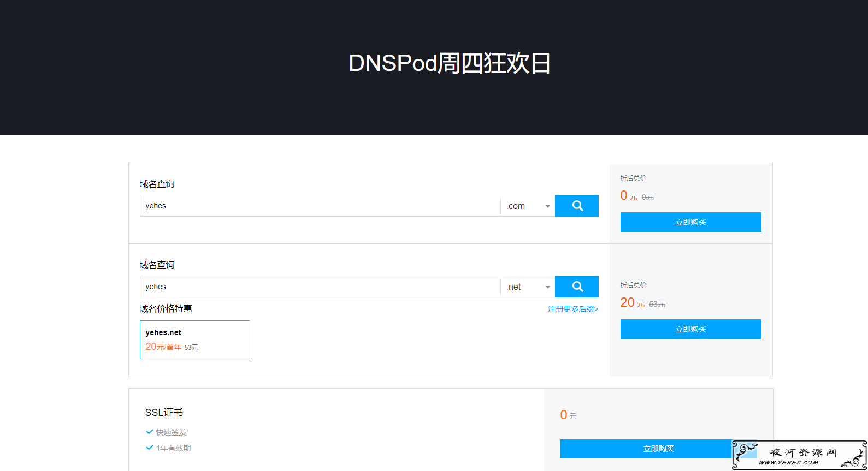This screenshot has width=868, height=471.
Task: Open the .com domain suffix dropdown
Action: [528, 206]
